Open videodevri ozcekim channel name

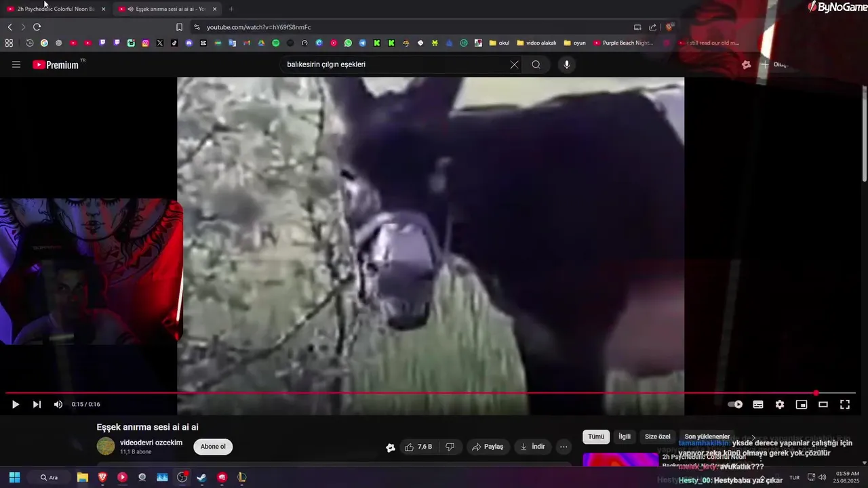(x=151, y=443)
